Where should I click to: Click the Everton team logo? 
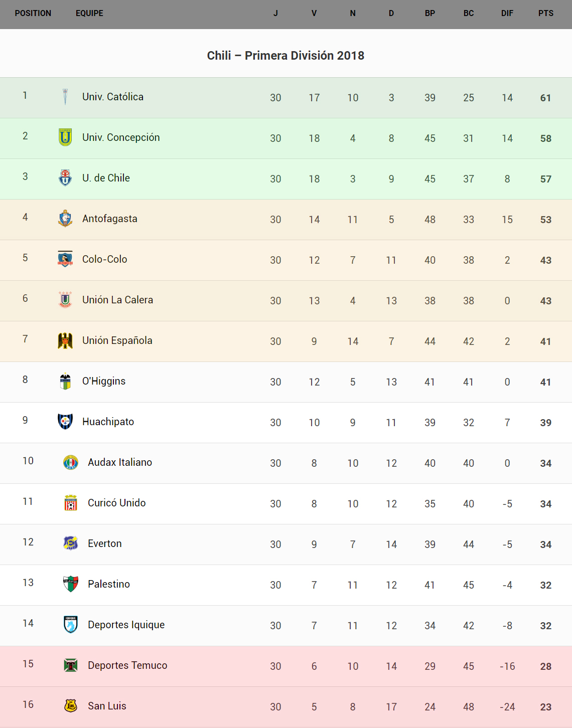(71, 543)
